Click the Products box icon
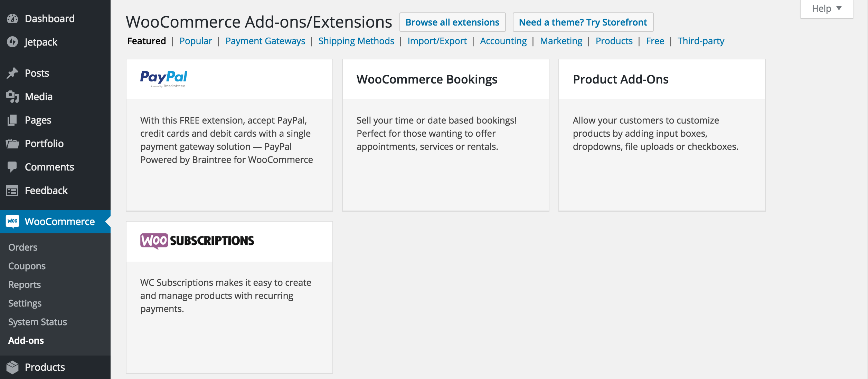The width and height of the screenshot is (868, 379). tap(12, 367)
